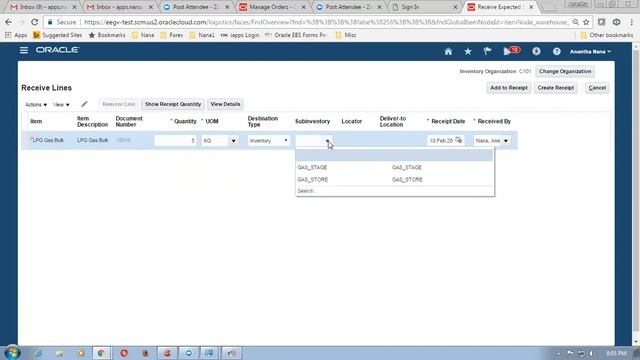Bookmark this page star icon
The height and width of the screenshot is (360, 640).
pyautogui.click(x=586, y=22)
